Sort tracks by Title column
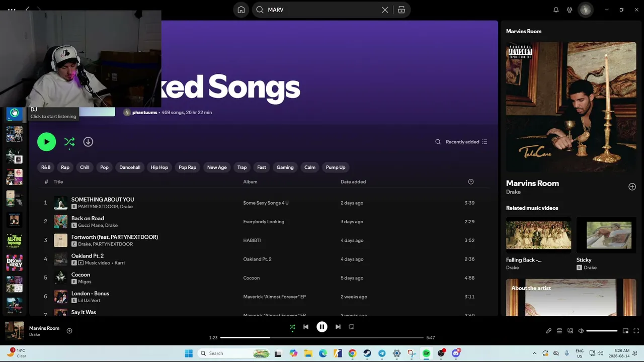 (x=58, y=182)
